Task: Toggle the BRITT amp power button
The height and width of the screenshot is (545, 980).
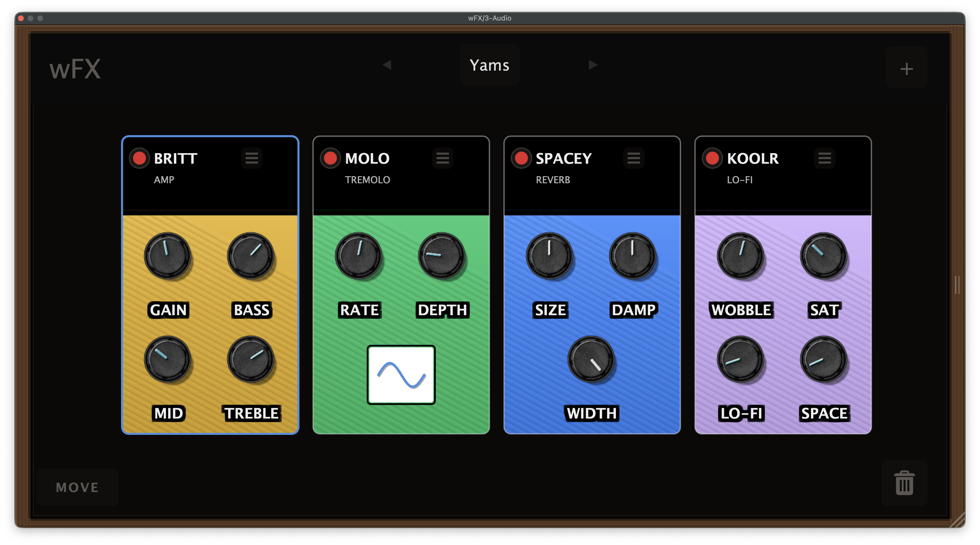Action: [139, 158]
